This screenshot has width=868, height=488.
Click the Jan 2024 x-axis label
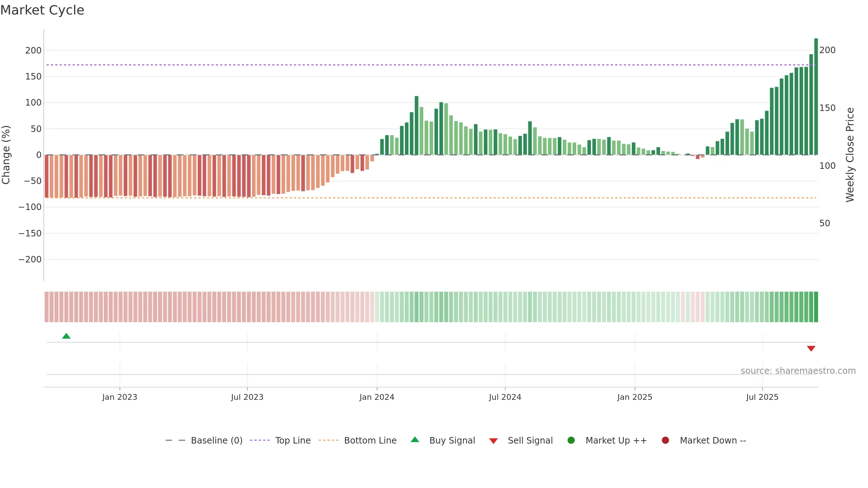pyautogui.click(x=377, y=397)
